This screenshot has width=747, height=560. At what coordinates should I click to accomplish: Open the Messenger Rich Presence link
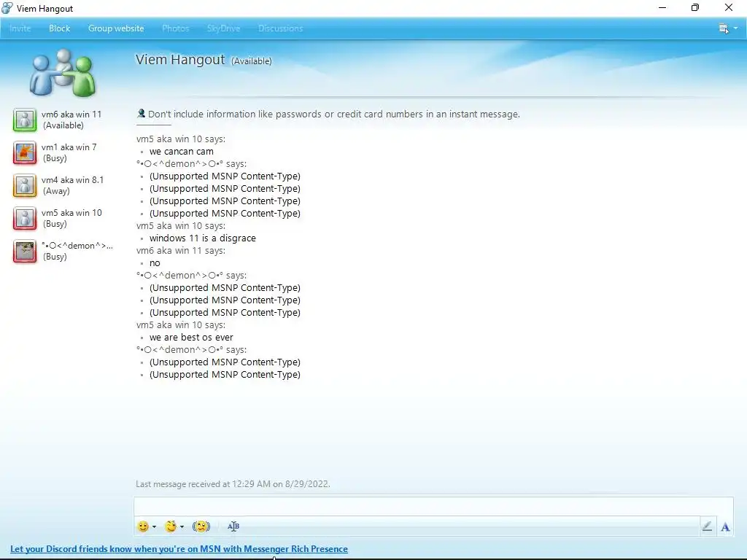click(x=179, y=549)
